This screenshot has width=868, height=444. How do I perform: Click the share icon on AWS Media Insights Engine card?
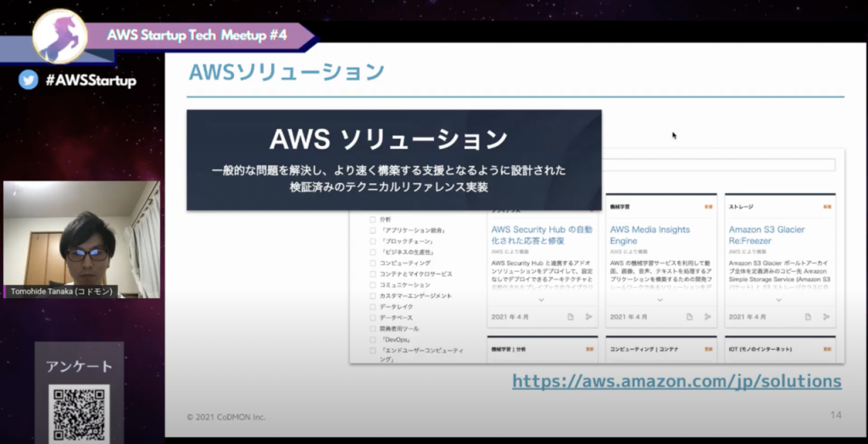(708, 317)
